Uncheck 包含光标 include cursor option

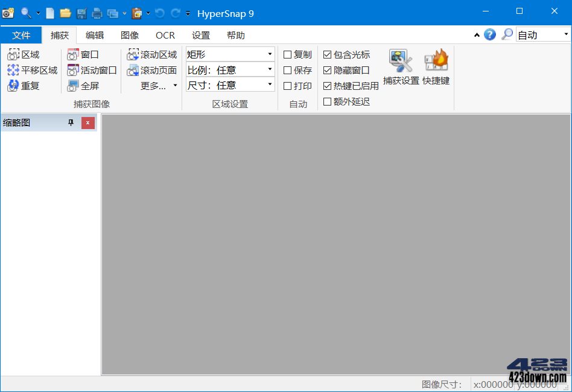click(327, 55)
